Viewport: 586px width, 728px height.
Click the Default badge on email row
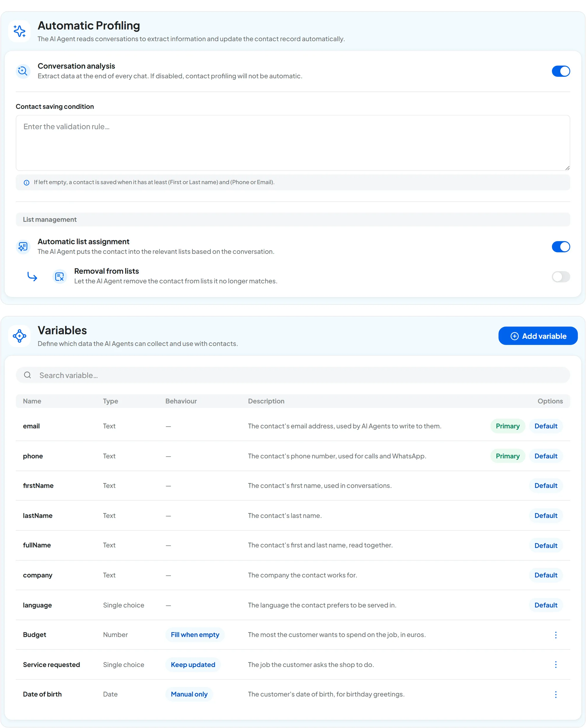click(x=546, y=426)
